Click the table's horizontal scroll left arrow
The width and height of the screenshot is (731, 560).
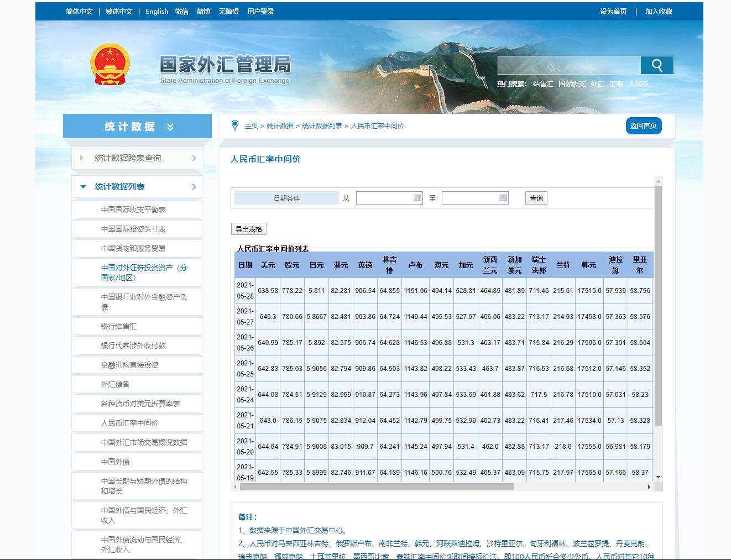(236, 487)
